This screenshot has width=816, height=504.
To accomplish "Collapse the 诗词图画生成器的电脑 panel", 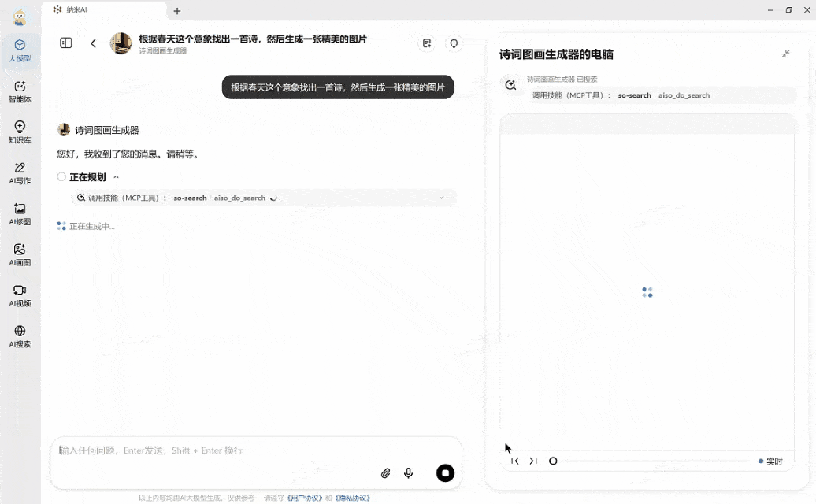I will point(785,54).
